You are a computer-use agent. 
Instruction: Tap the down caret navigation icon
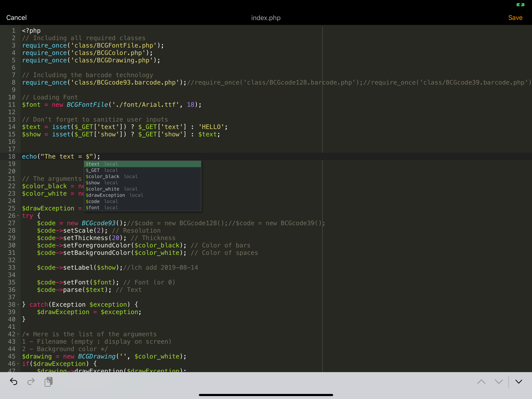499,382
